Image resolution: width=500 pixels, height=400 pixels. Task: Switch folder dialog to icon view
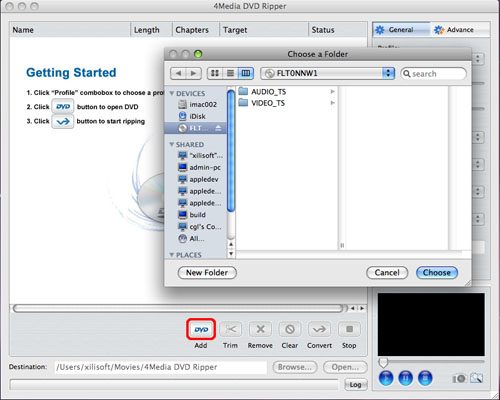pyautogui.click(x=215, y=73)
